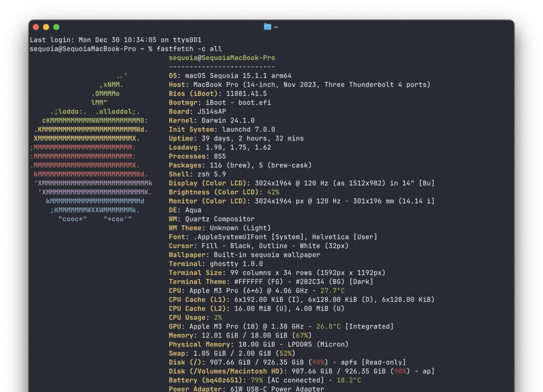The height and width of the screenshot is (392, 543).
Task: Click the 'Board: J514sAP' line
Action: click(198, 112)
